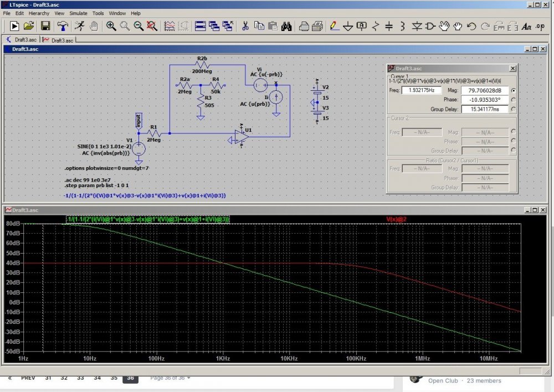Click the PREV page link
Viewport: 554px width, 392px height.
(x=28, y=378)
